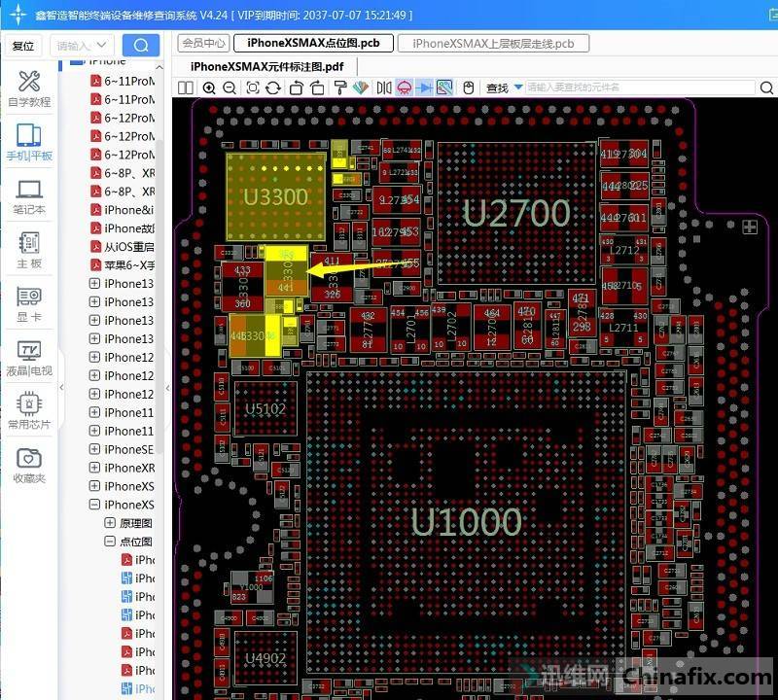Image resolution: width=778 pixels, height=700 pixels.
Task: Click the 复位 reset button
Action: click(x=22, y=46)
